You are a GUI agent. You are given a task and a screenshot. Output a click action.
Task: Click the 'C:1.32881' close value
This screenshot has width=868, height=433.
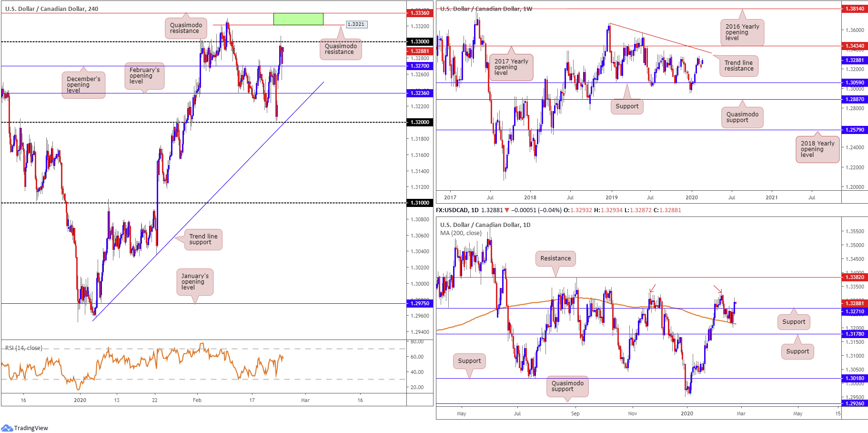pyautogui.click(x=667, y=210)
